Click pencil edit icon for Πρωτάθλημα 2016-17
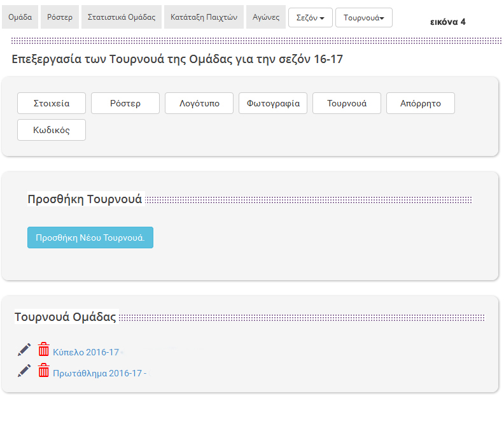The height and width of the screenshot is (426, 504). [x=24, y=371]
